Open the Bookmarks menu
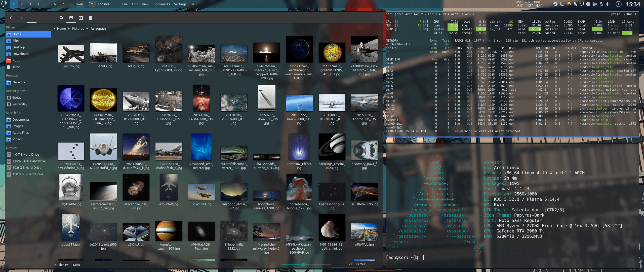 [162, 4]
